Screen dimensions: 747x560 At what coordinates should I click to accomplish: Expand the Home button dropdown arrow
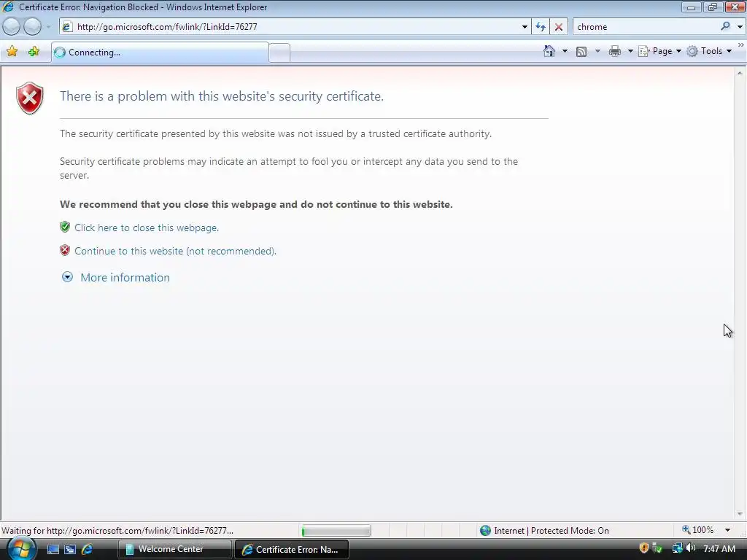pos(565,51)
